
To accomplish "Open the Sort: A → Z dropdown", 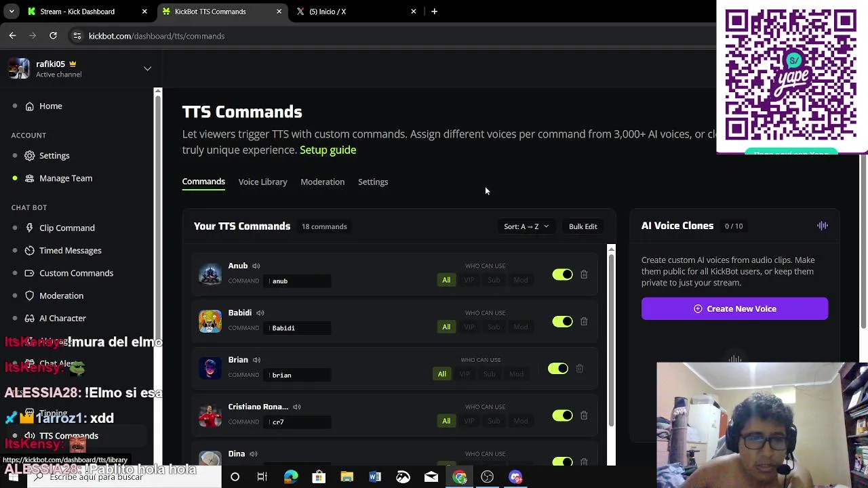I will (x=526, y=226).
